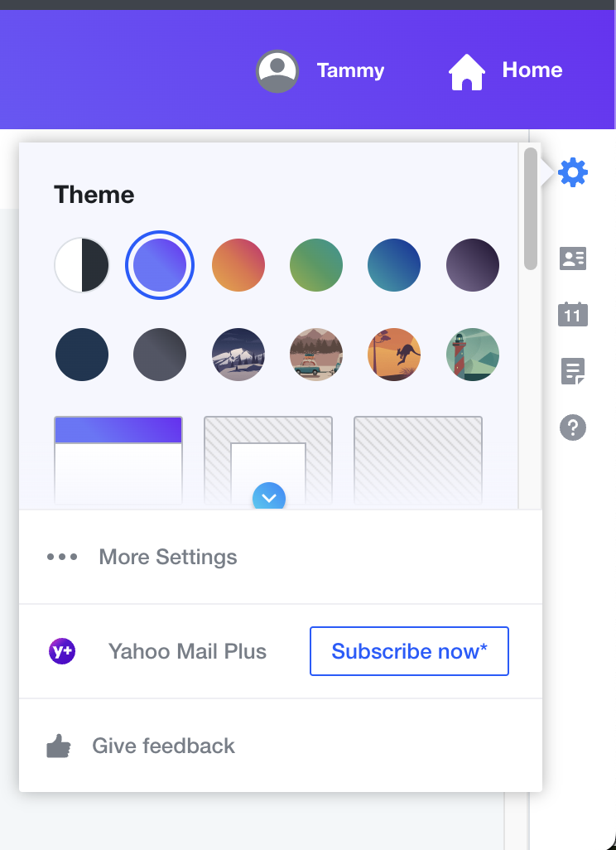Open the Help question mark icon
Screen dimensions: 616x850
573,427
